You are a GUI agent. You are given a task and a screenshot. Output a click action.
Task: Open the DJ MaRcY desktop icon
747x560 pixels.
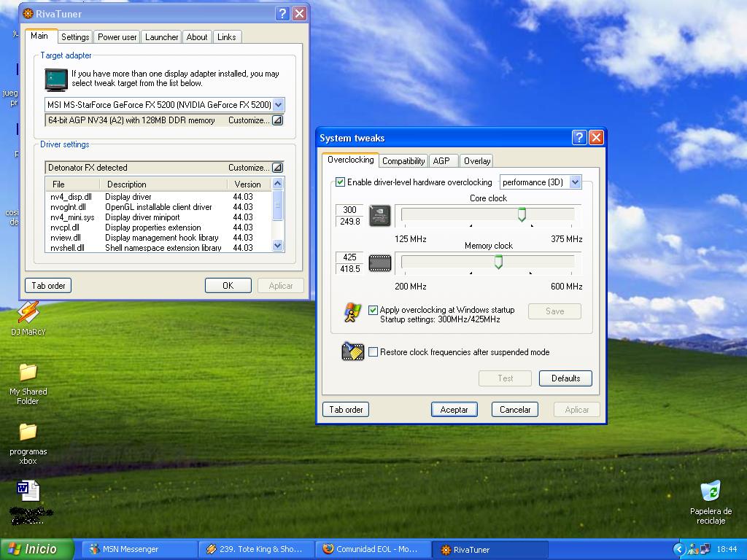click(28, 318)
